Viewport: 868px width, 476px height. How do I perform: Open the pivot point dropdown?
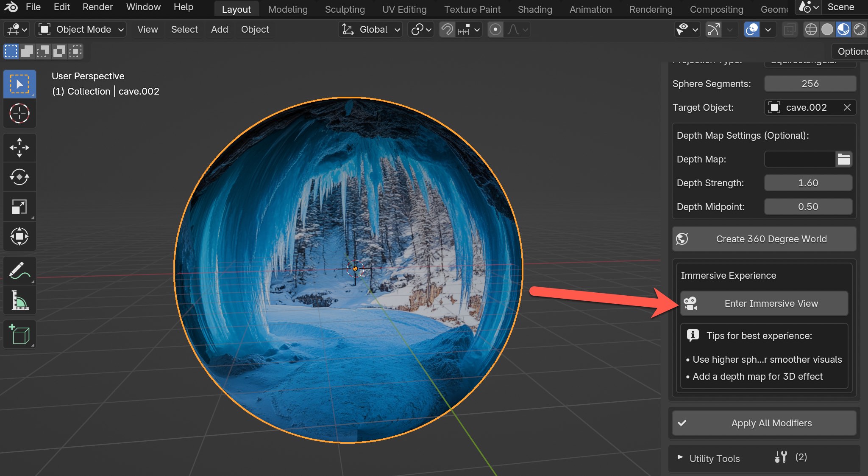point(420,30)
